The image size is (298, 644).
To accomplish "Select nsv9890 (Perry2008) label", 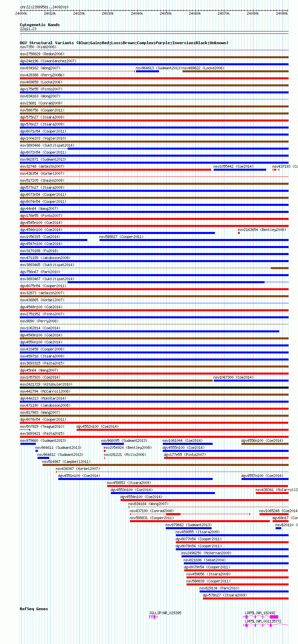I will pos(39,321).
